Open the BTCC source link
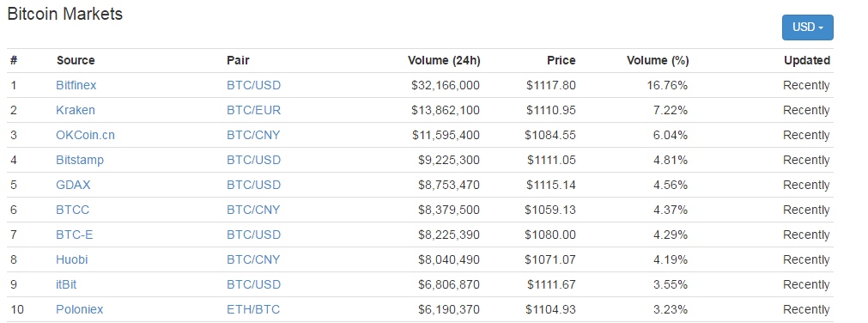Screen dimensions: 868x323 click(72, 210)
